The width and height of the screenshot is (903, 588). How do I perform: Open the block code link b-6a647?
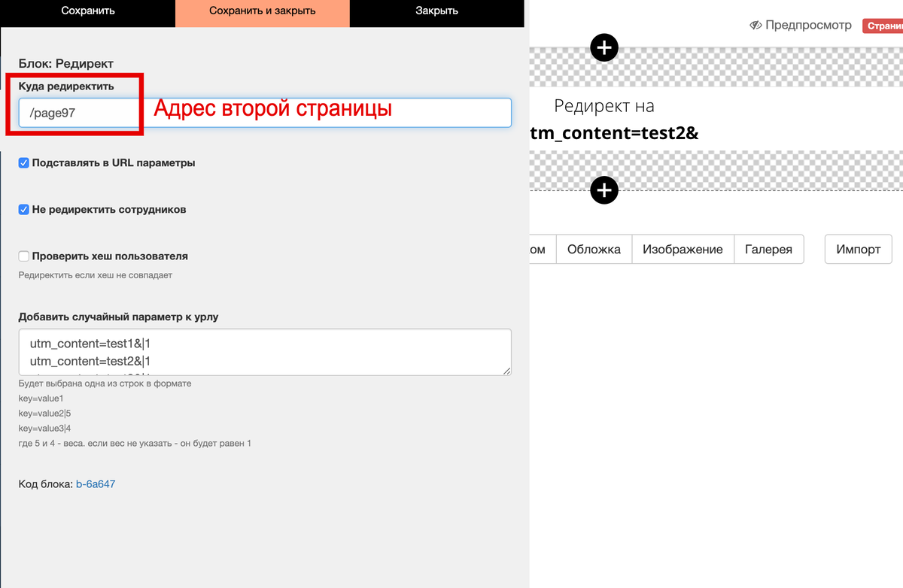[96, 484]
